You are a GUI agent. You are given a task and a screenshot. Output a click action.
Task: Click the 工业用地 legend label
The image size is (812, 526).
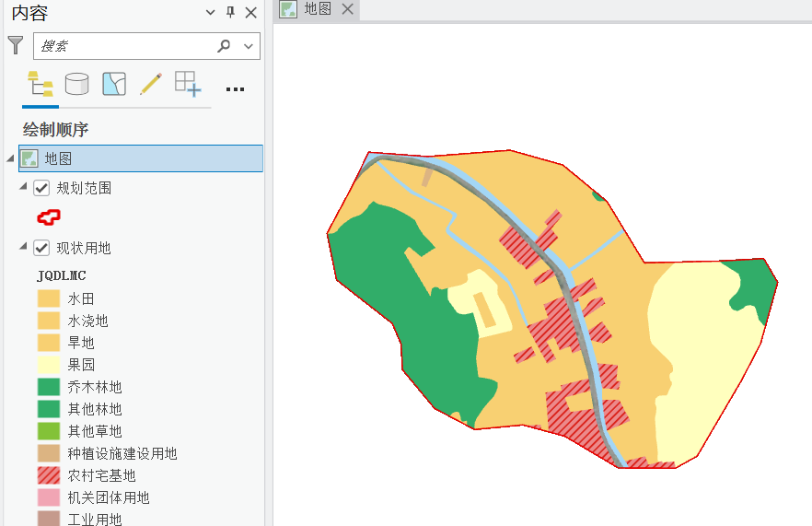click(95, 519)
